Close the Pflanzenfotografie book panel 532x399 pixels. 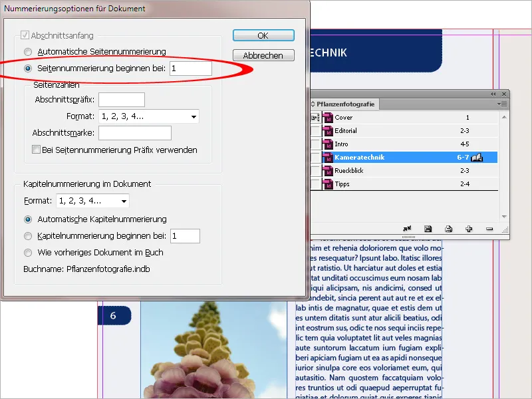point(504,94)
